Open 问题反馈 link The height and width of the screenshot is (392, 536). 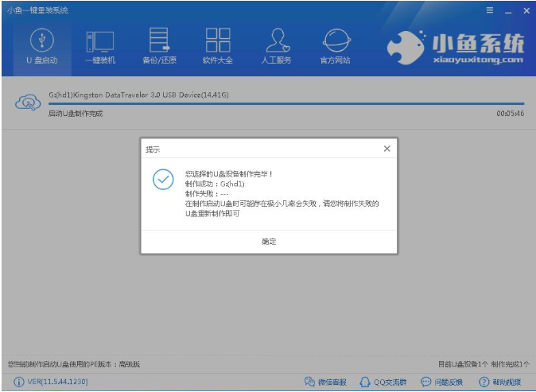[x=441, y=382]
